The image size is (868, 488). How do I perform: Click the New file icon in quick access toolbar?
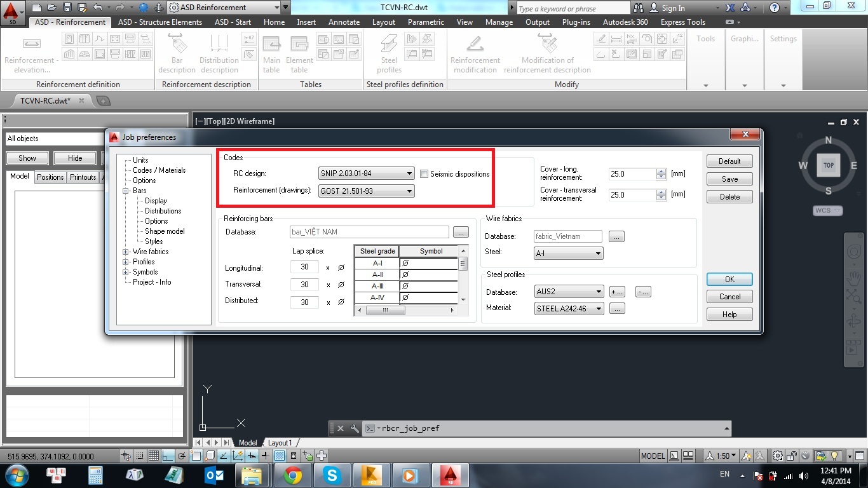click(x=36, y=8)
